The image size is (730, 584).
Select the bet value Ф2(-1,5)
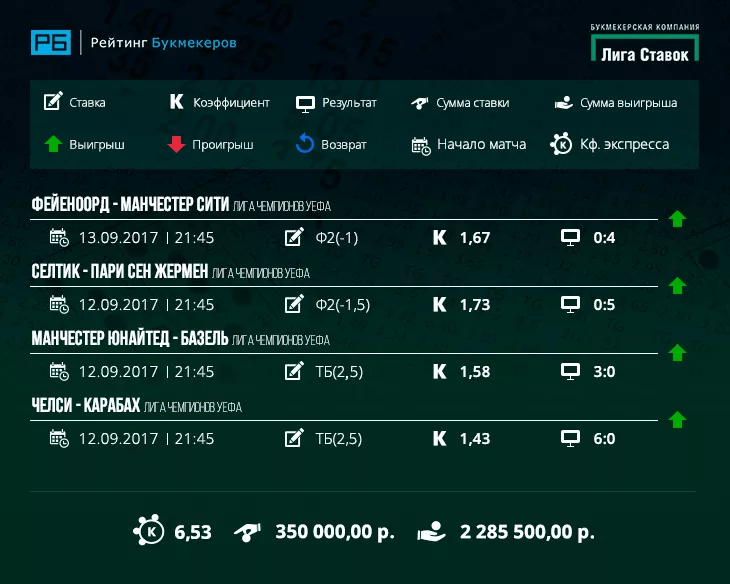(x=343, y=305)
